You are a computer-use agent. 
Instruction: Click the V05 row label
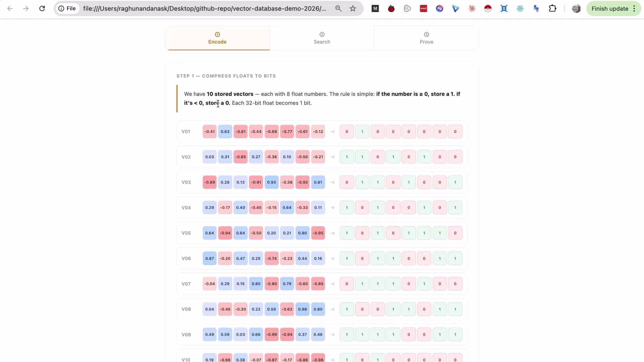pos(186,233)
